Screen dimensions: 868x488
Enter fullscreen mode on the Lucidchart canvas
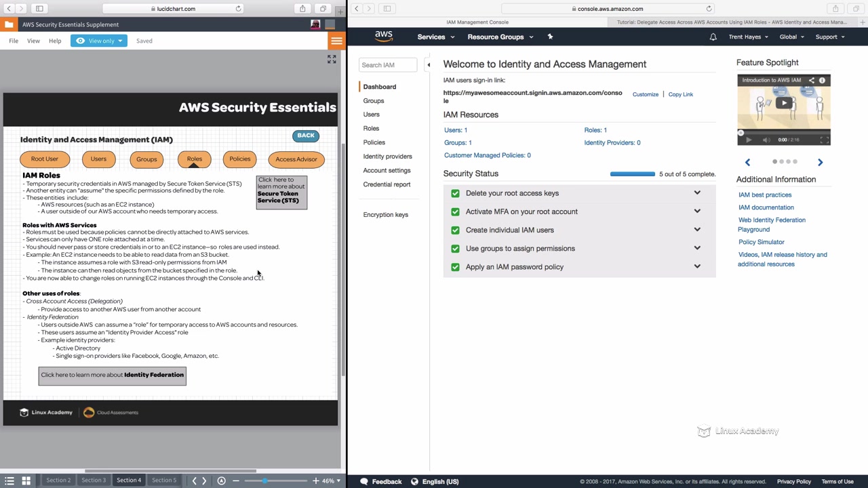[332, 60]
